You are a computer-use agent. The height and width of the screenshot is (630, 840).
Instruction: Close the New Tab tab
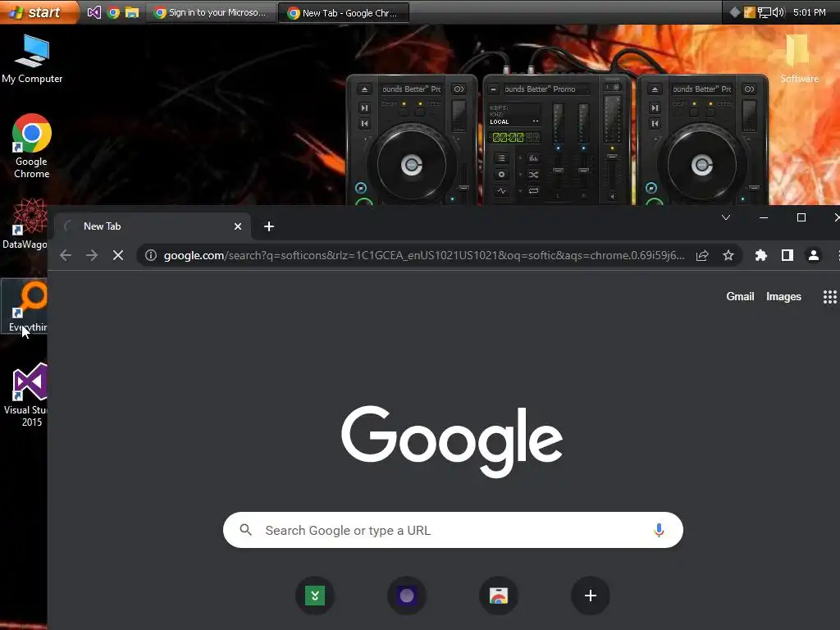238,226
